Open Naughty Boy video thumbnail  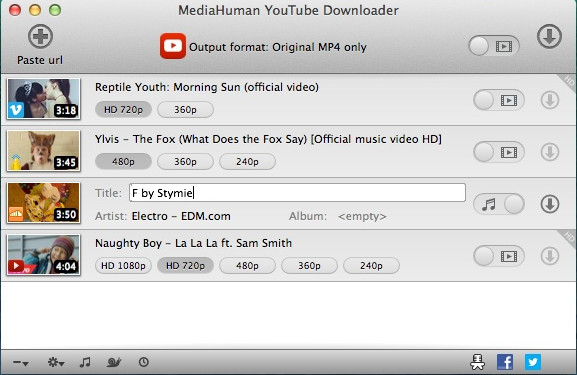pos(43,255)
